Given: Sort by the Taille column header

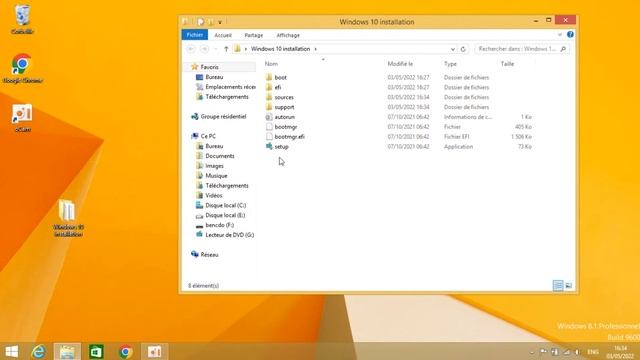Looking at the screenshot, I should tap(507, 64).
